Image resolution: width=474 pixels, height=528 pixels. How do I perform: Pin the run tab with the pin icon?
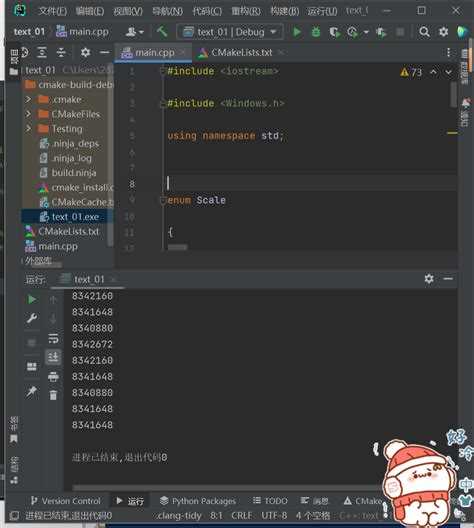tap(32, 392)
